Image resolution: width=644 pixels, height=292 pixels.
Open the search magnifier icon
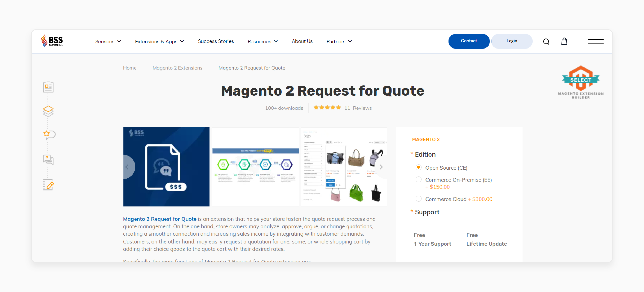coord(546,42)
